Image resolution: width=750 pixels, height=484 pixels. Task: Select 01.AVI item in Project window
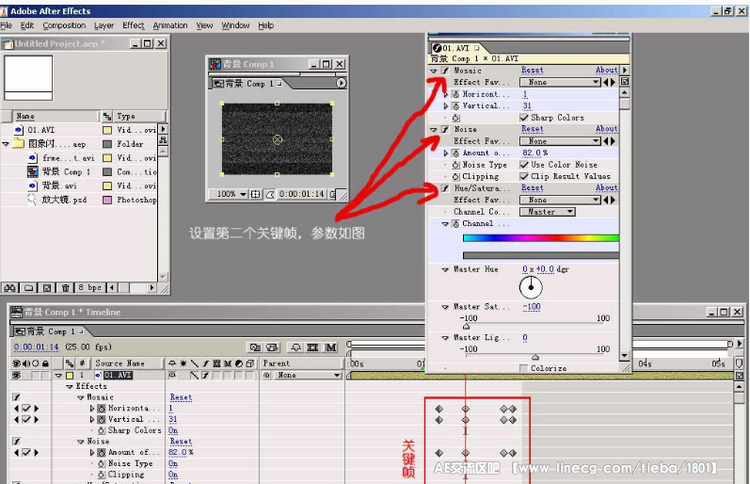click(x=41, y=130)
